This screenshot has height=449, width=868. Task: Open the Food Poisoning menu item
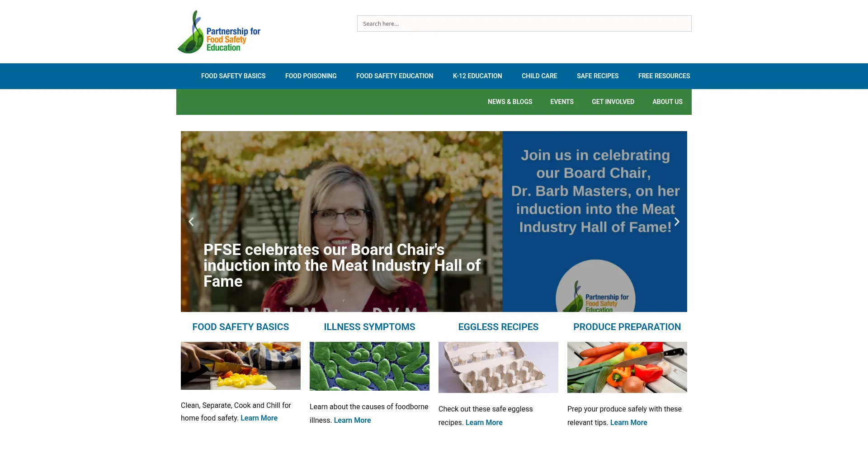(311, 76)
